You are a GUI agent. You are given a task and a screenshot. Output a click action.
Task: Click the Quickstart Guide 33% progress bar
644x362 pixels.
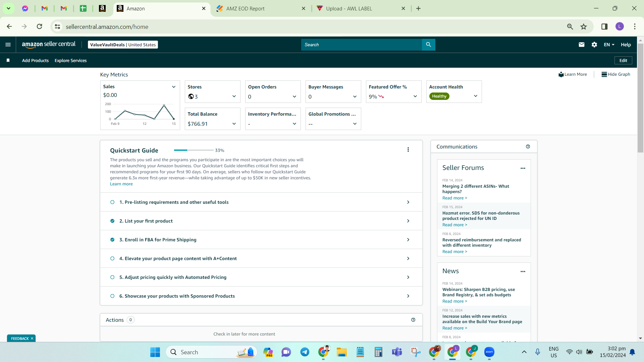[194, 150]
